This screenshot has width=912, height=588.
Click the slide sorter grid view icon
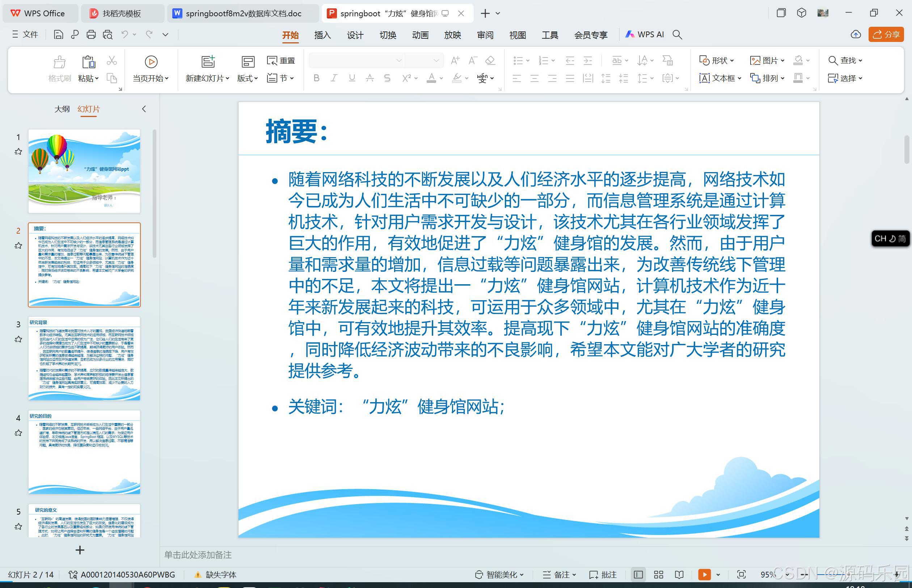point(659,575)
